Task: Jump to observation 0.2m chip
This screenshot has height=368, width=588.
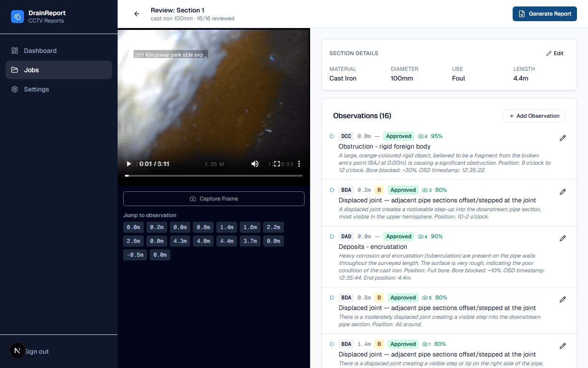Action: [x=157, y=227]
